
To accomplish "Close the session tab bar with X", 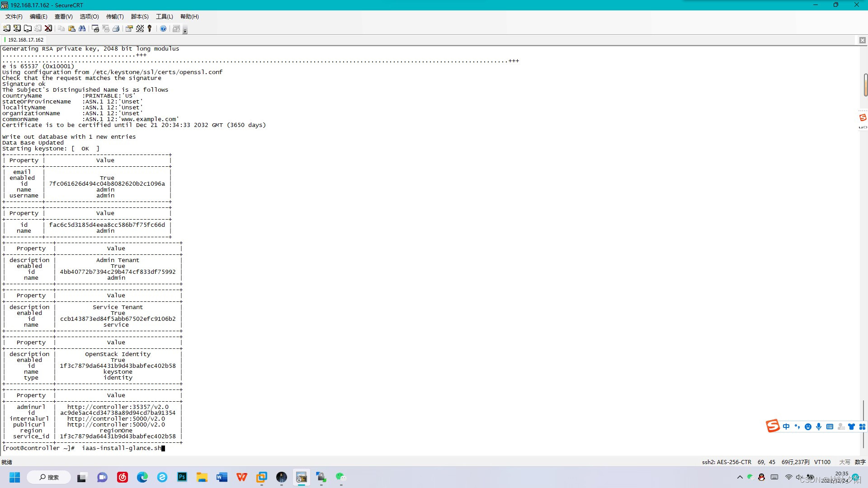I will click(x=863, y=40).
